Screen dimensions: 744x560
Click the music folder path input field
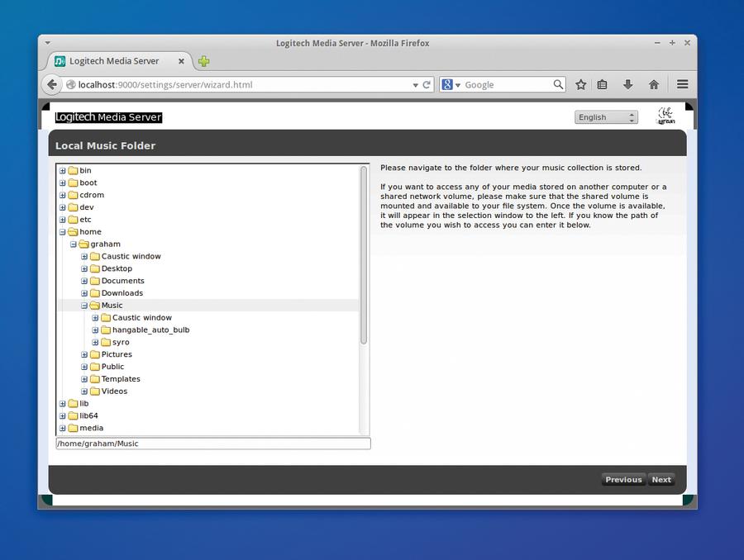(x=213, y=444)
